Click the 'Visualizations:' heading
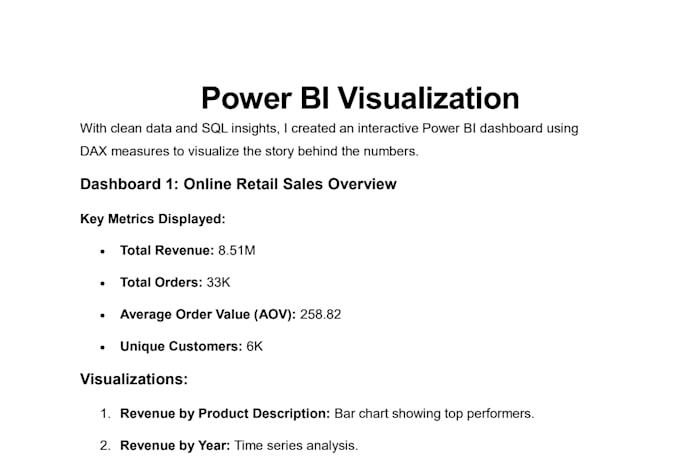 pos(134,379)
